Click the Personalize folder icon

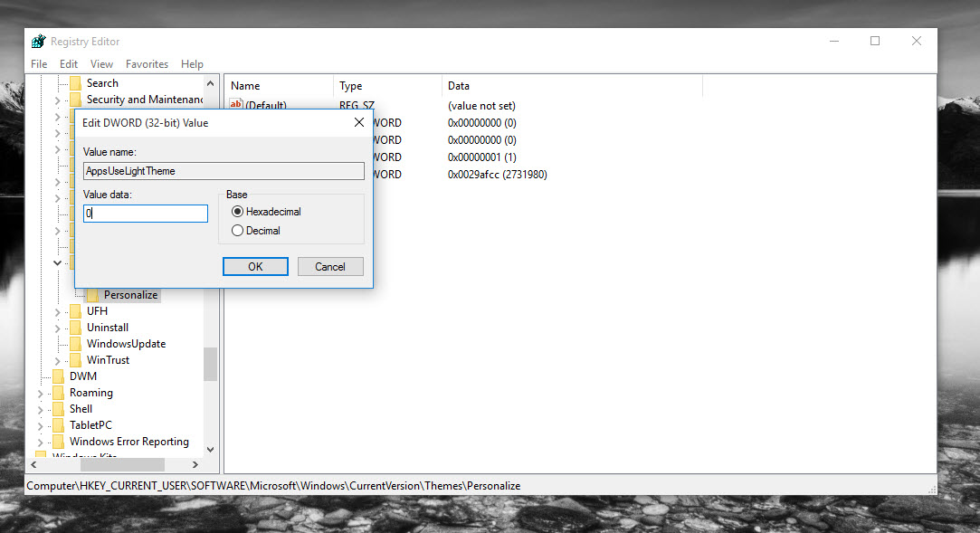click(92, 295)
